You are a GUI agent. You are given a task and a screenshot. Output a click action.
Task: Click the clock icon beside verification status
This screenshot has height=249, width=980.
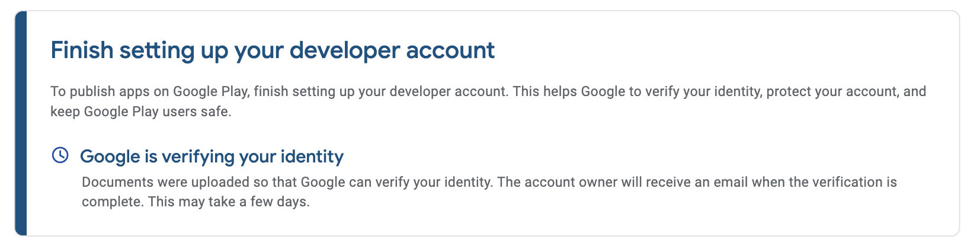coord(60,155)
